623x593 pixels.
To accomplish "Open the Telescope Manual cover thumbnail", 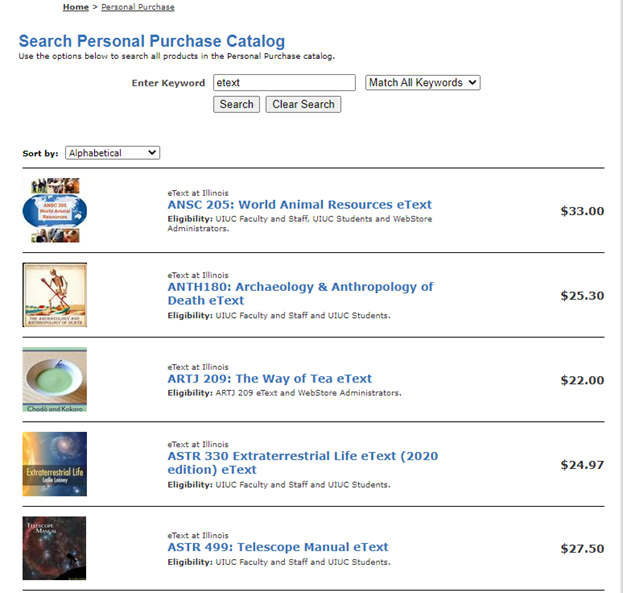I will [54, 548].
